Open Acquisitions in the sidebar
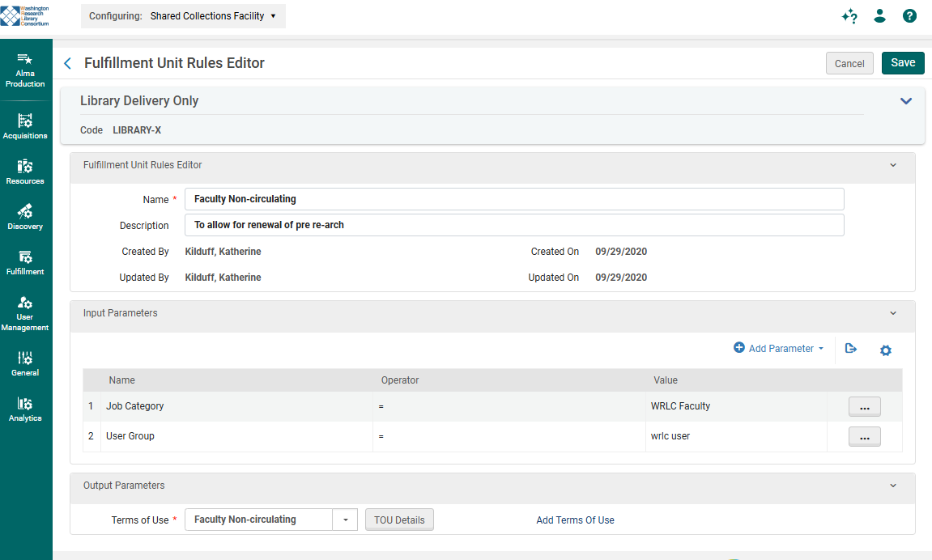This screenshot has width=932, height=560. (25, 126)
